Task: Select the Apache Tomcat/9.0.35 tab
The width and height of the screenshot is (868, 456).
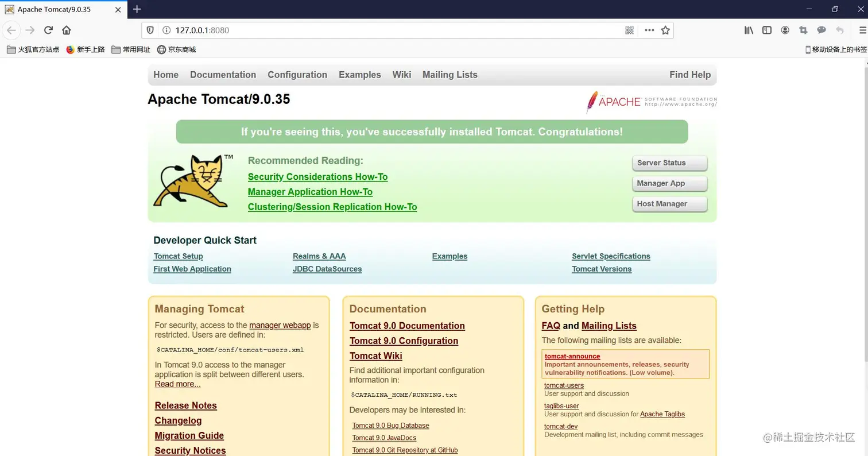Action: click(x=63, y=9)
